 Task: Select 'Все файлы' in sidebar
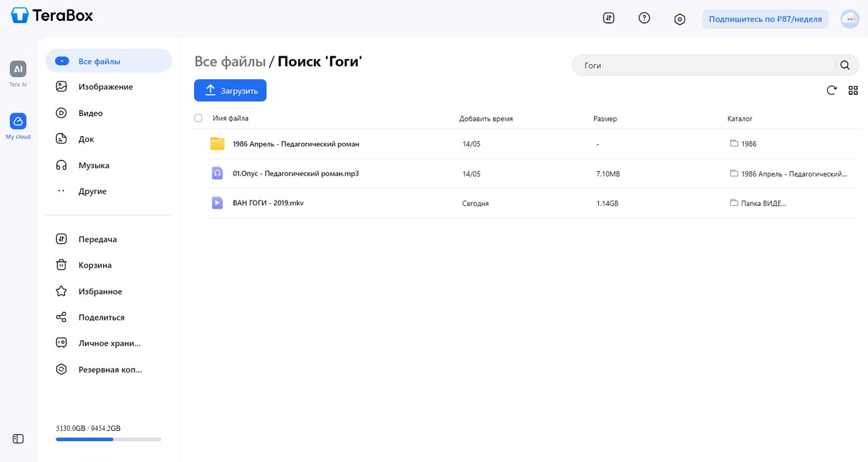pos(108,61)
